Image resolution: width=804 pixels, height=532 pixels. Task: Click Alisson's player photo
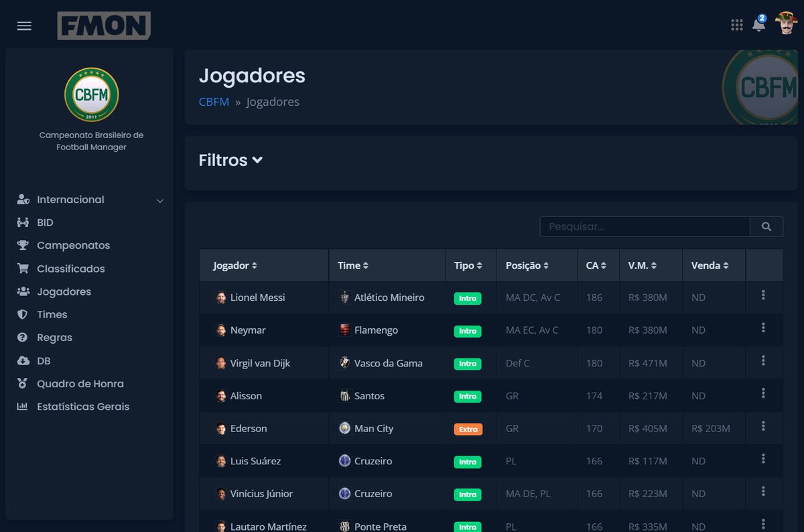click(x=221, y=396)
